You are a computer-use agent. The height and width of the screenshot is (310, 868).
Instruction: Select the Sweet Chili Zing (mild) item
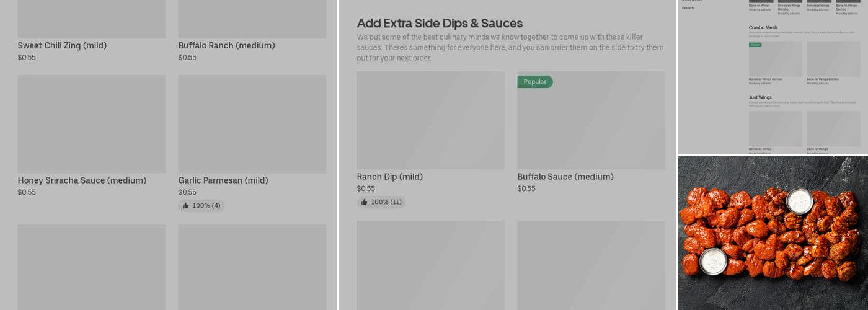click(x=62, y=46)
